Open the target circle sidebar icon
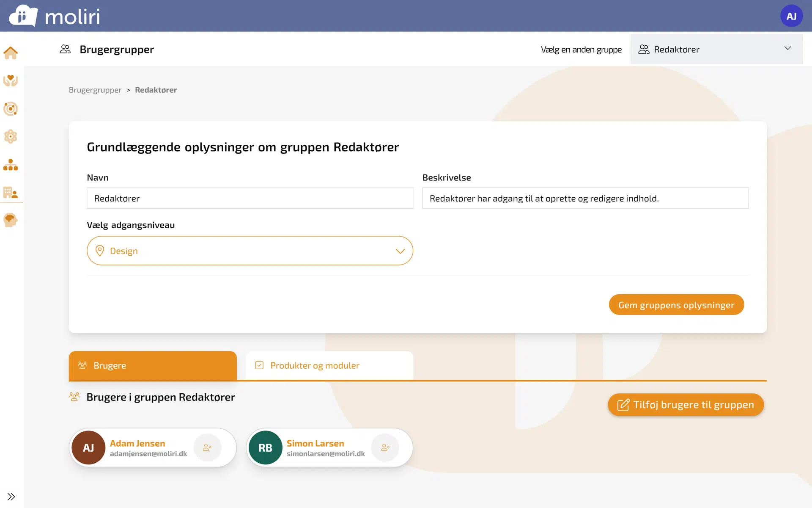Image resolution: width=812 pixels, height=508 pixels. [x=11, y=109]
